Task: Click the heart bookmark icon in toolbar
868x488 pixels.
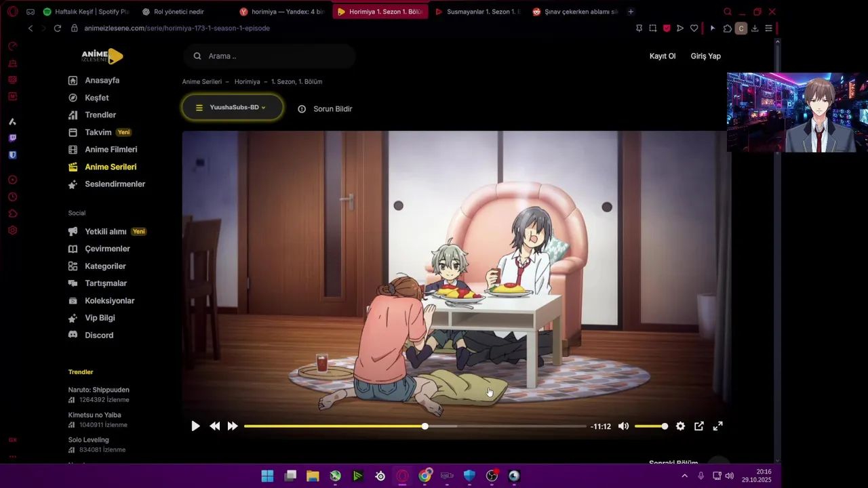Action: pyautogui.click(x=694, y=28)
